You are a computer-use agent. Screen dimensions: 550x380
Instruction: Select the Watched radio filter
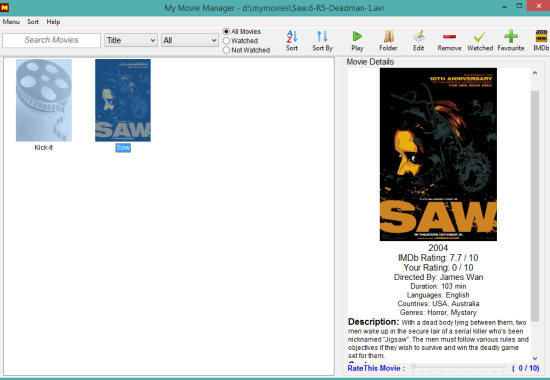(x=226, y=41)
